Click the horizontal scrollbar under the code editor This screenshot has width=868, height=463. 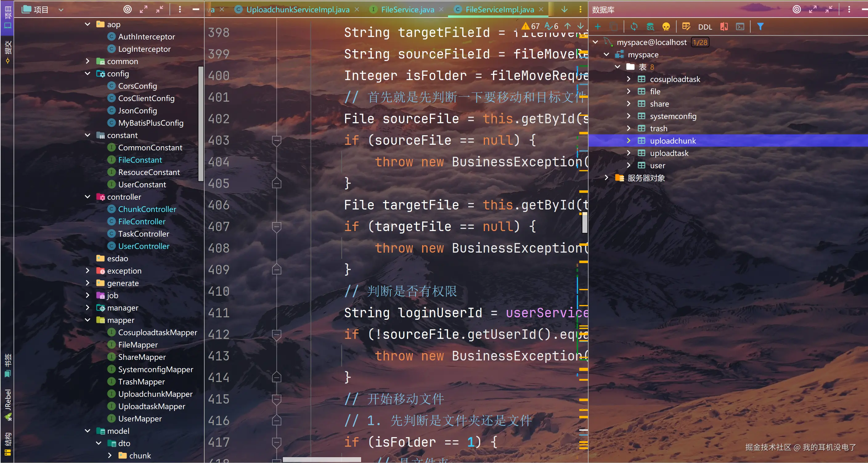pyautogui.click(x=321, y=460)
